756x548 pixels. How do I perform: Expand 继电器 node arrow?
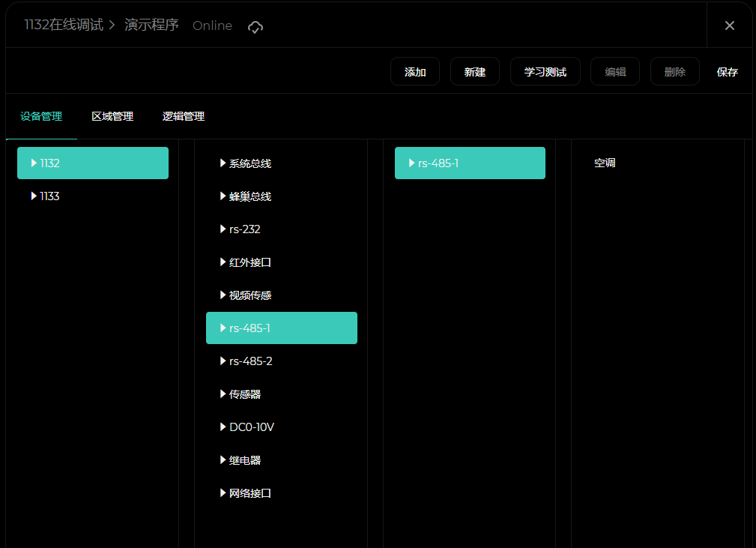(x=223, y=460)
